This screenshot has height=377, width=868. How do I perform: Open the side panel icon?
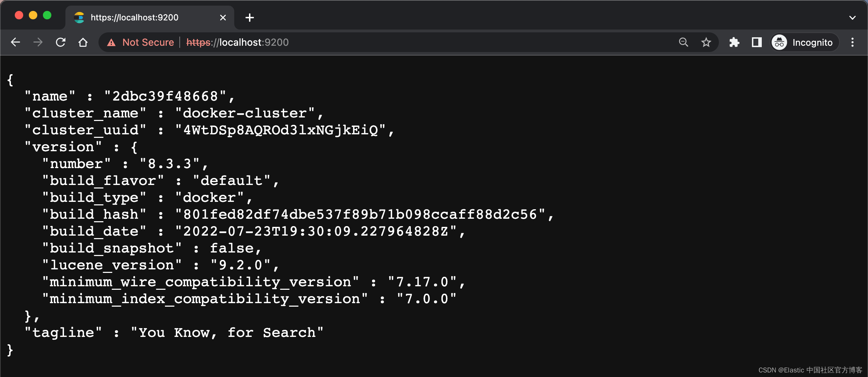tap(757, 42)
